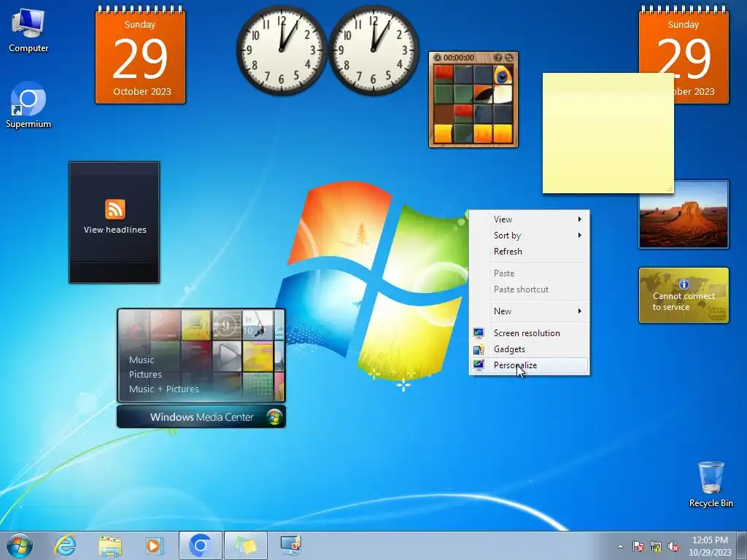Click the weather gadget info icon
The height and width of the screenshot is (560, 747).
[684, 284]
